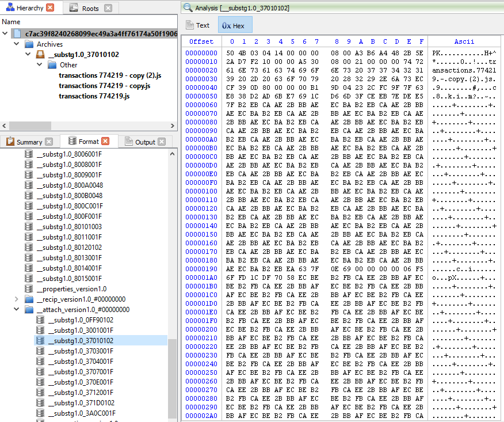The width and height of the screenshot is (504, 422).
Task: Close the Hierarchy tab
Action: [x=50, y=7]
